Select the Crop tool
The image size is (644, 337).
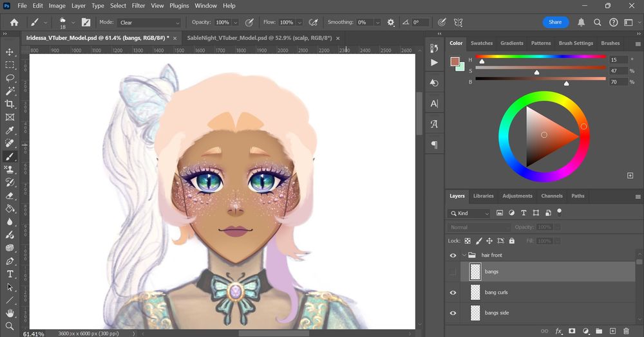click(10, 104)
